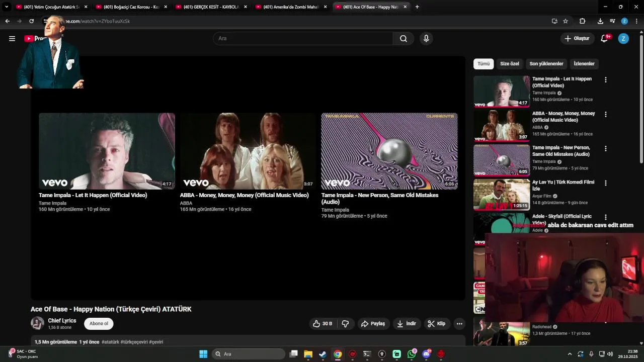Open File Explorer from the taskbar
Image resolution: width=644 pixels, height=362 pixels.
pos(308,354)
